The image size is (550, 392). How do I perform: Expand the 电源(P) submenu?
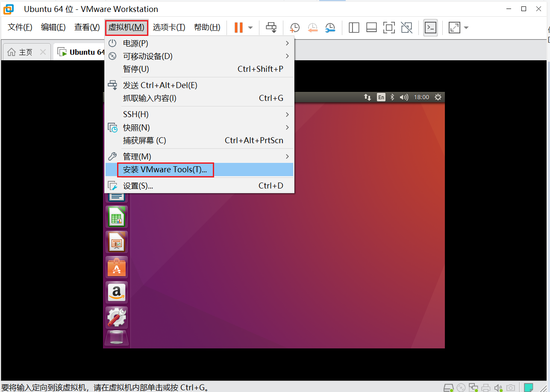(199, 43)
